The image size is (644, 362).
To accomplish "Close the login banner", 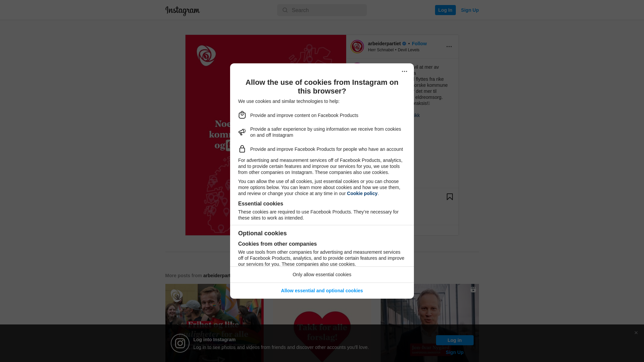I will click(x=636, y=333).
